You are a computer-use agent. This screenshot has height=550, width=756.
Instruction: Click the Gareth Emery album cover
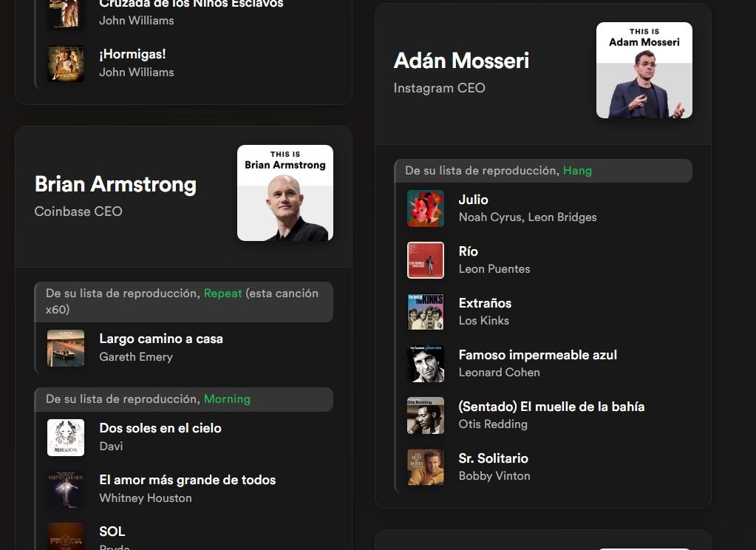(x=66, y=348)
